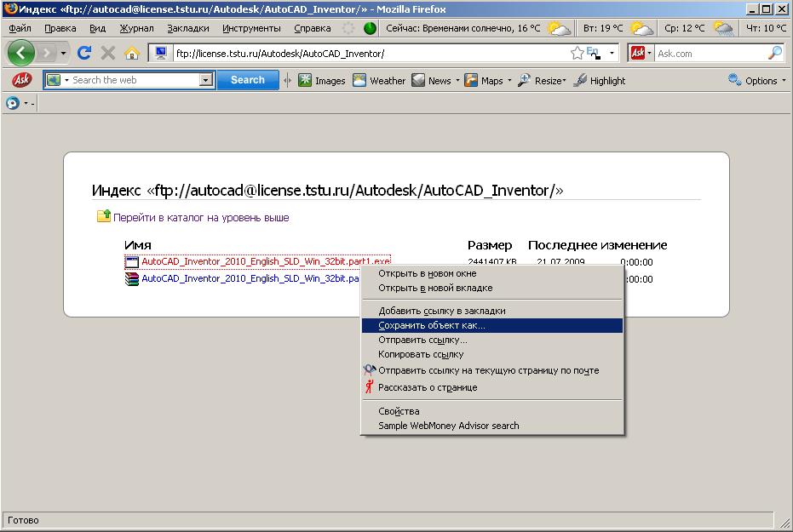Open the Закладки menu
The image size is (793, 532).
(x=188, y=28)
